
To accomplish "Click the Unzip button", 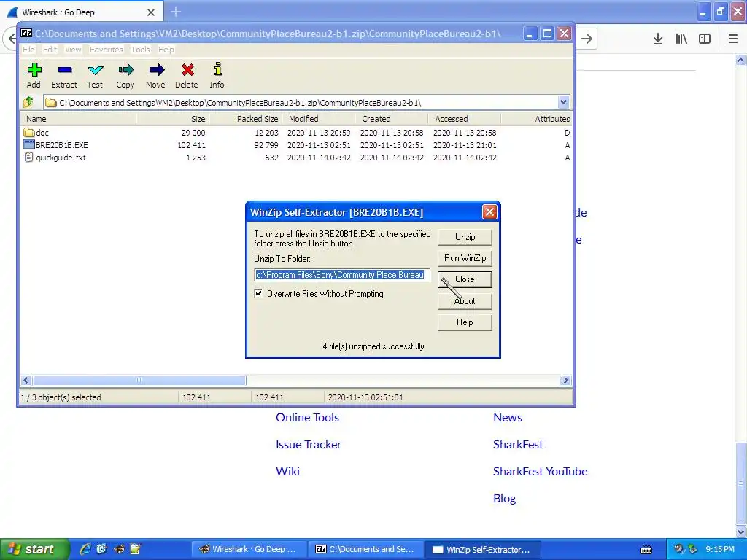I will [465, 237].
